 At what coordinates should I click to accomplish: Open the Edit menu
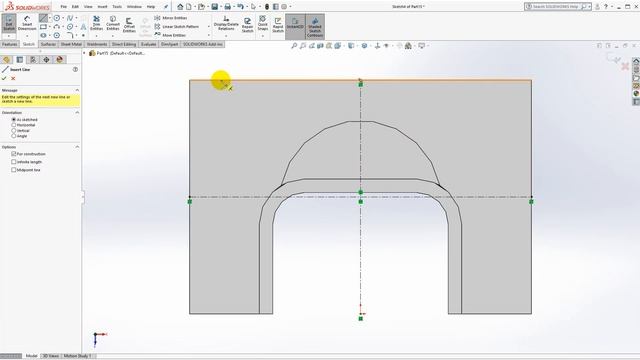(x=75, y=7)
